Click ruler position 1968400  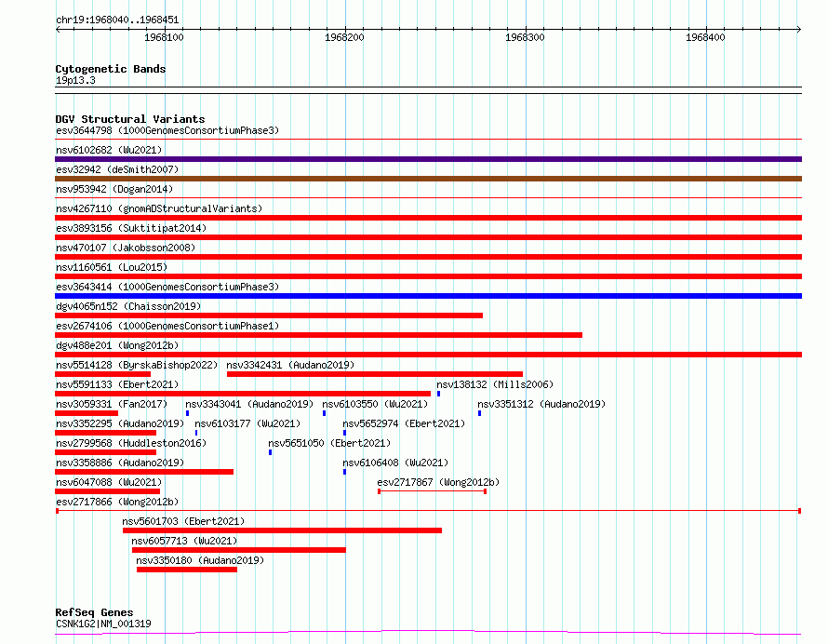(705, 37)
